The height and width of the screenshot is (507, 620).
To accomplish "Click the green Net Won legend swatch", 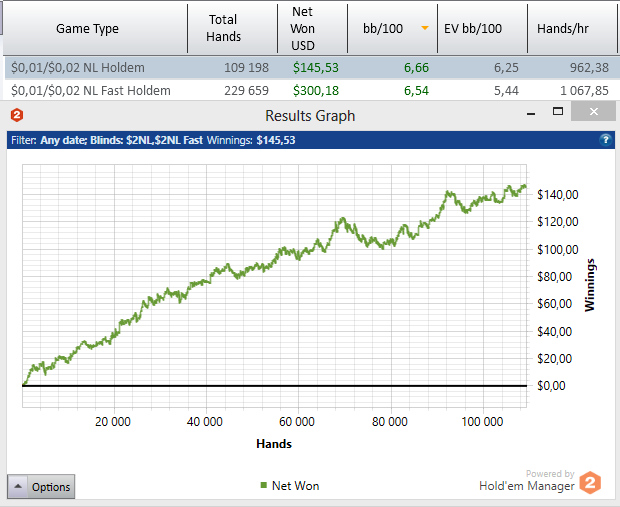I will click(264, 485).
